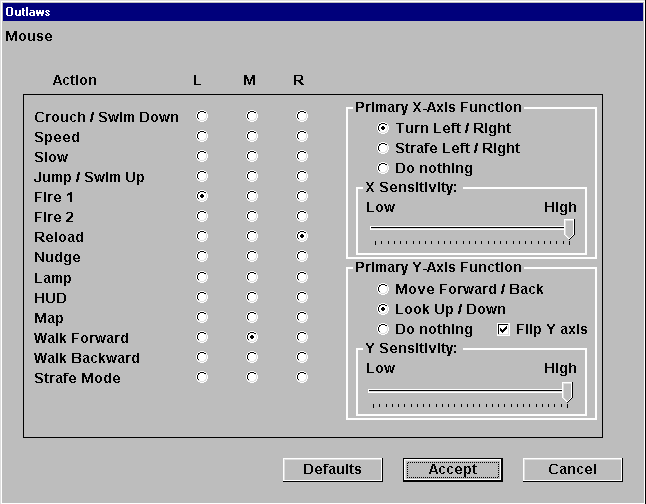This screenshot has width=646, height=504.
Task: Set Map action to middle button
Action: [252, 317]
